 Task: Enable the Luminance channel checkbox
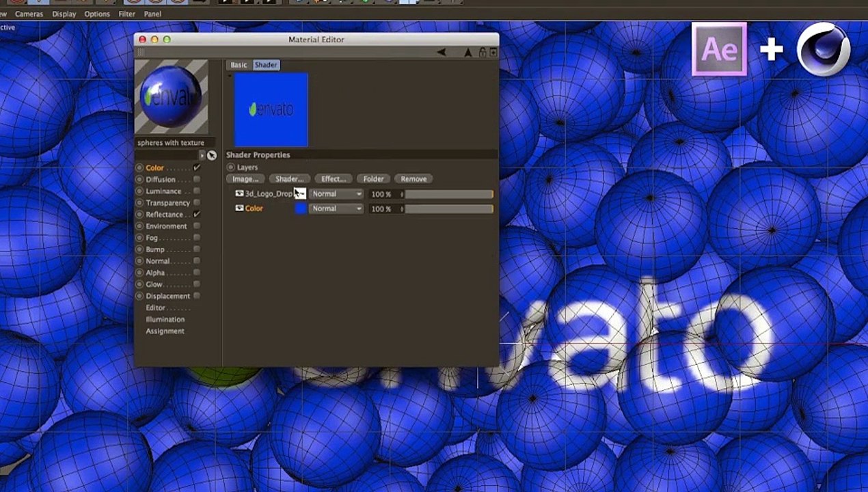(197, 191)
